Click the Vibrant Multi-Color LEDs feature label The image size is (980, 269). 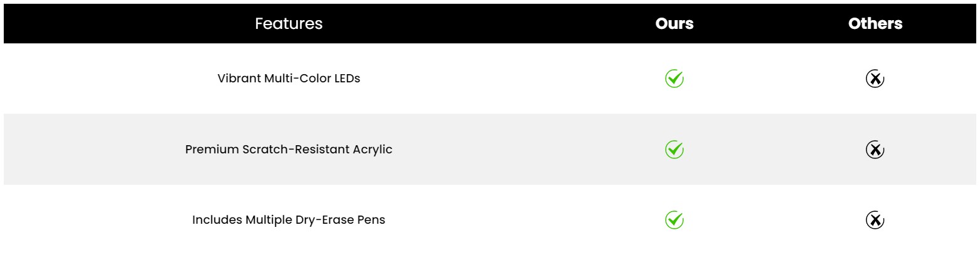[289, 79]
